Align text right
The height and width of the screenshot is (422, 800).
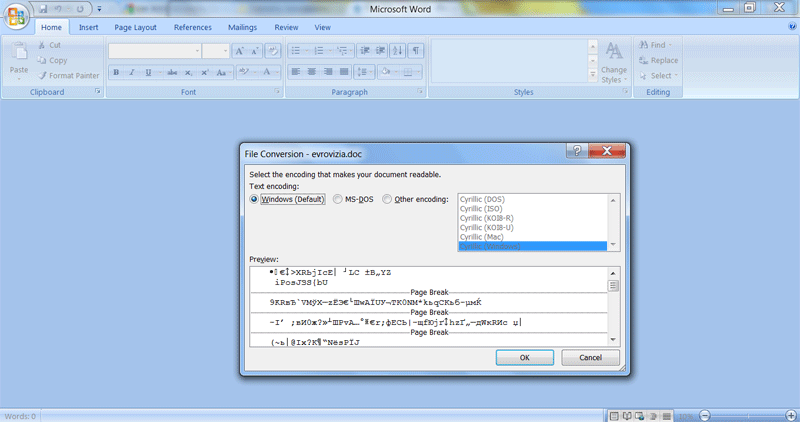click(328, 72)
